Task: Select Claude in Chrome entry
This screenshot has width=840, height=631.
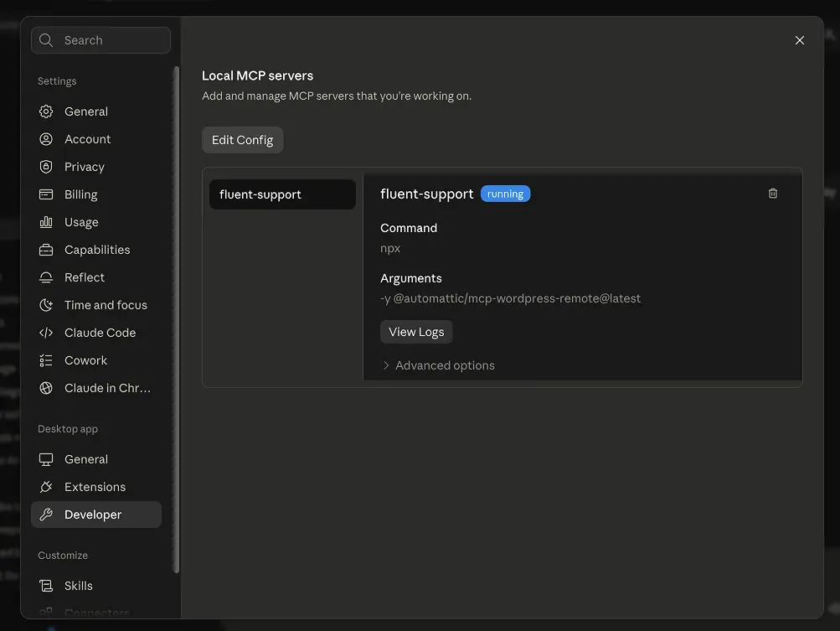Action: [x=96, y=388]
